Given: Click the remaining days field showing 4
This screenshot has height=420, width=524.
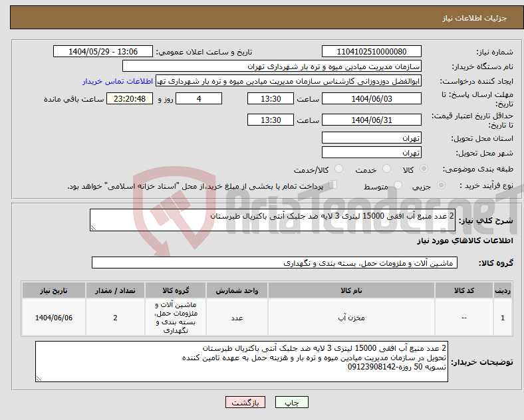Looking at the screenshot, I should tap(199, 98).
